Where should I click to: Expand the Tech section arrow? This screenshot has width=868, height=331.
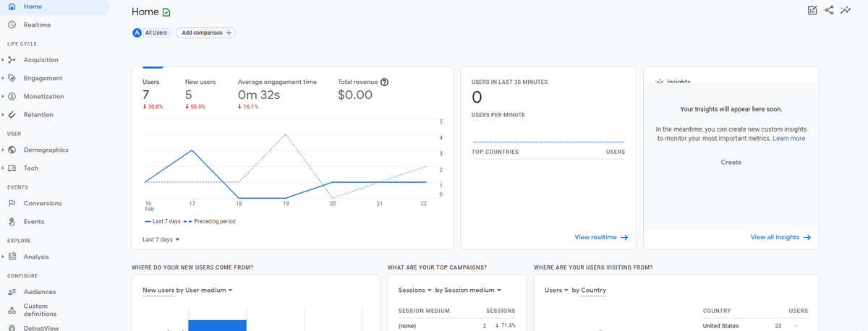(3, 168)
